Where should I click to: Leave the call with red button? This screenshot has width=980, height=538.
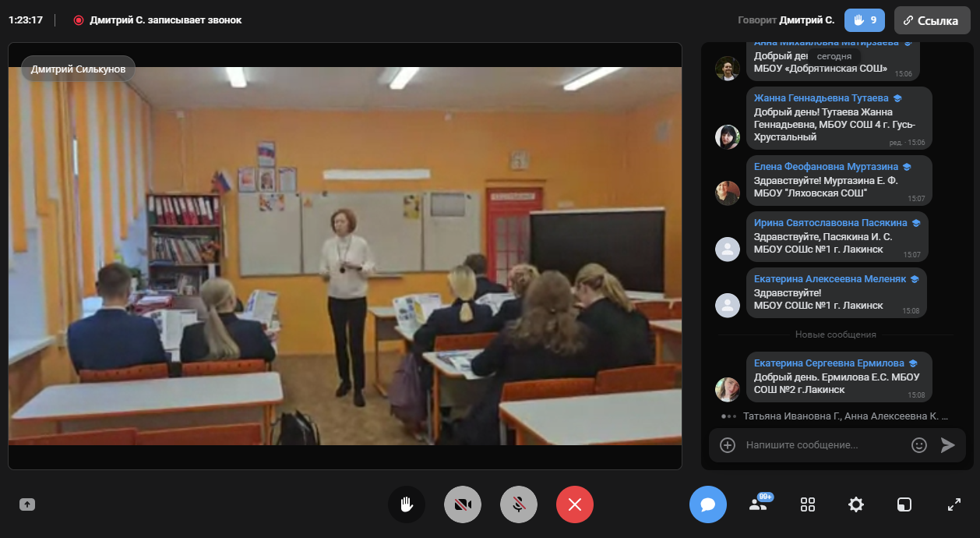[x=575, y=504]
